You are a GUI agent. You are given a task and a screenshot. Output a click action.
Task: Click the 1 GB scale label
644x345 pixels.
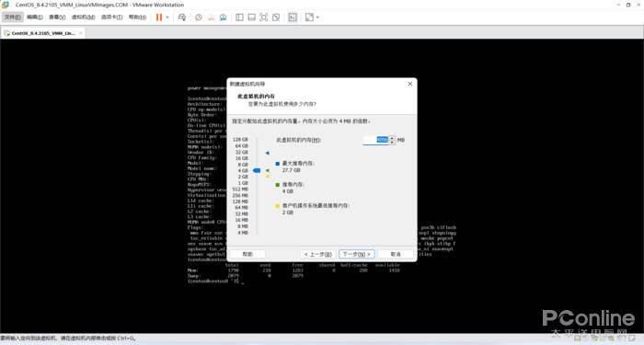pos(243,183)
